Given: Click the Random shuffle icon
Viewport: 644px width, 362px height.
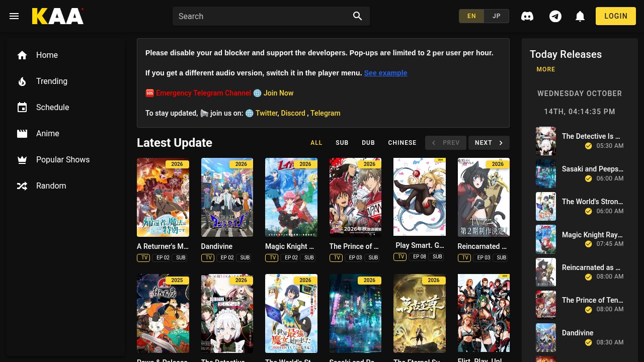Looking at the screenshot, I should tap(22, 186).
